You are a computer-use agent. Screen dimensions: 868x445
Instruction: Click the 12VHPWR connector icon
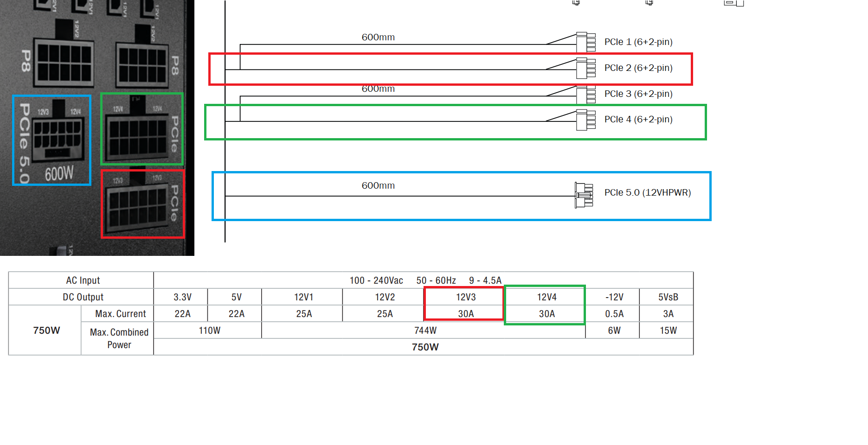tap(584, 195)
